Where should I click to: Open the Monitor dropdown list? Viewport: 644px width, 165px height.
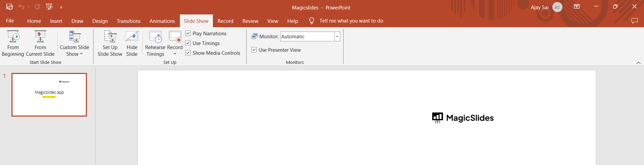(x=337, y=36)
